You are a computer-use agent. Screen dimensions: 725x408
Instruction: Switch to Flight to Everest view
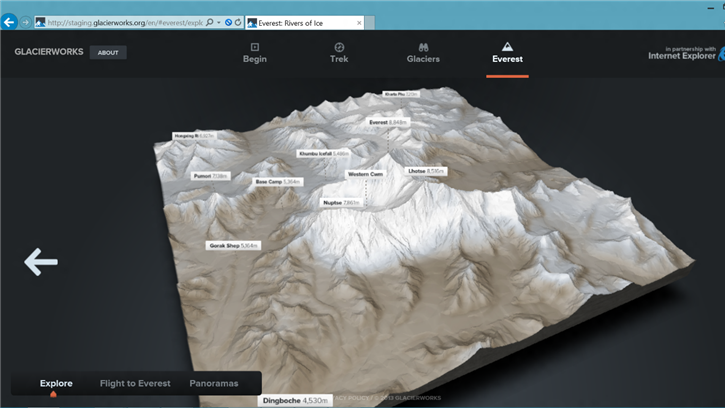135,383
